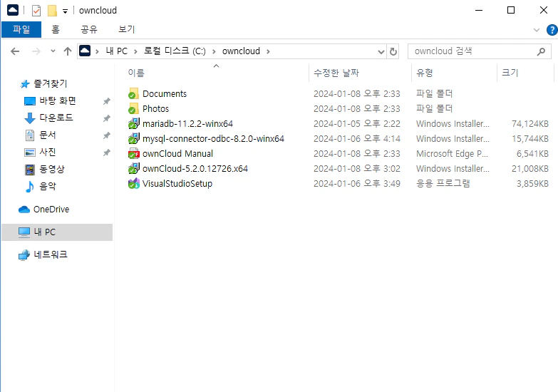Click the New folder quick access icon

pos(52,11)
